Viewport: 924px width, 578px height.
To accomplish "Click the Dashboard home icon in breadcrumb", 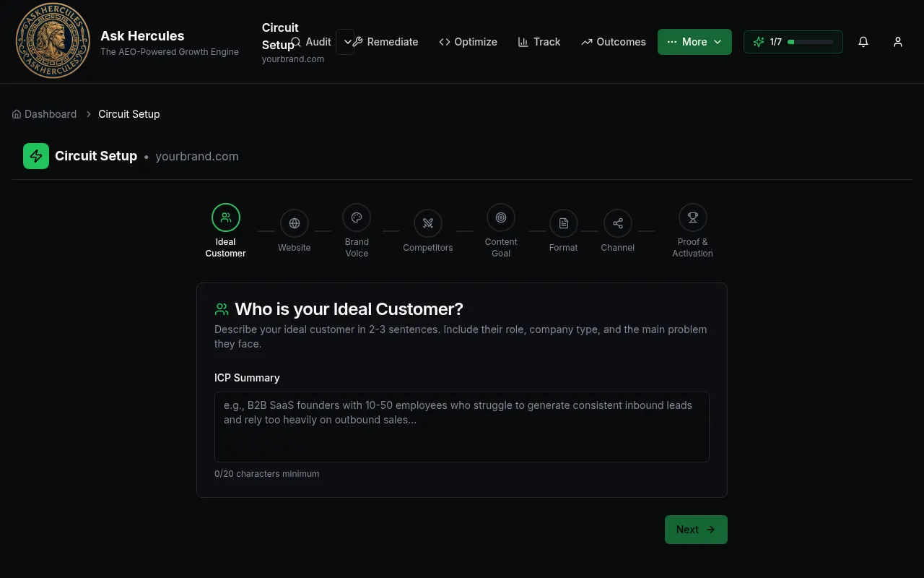I will [17, 114].
